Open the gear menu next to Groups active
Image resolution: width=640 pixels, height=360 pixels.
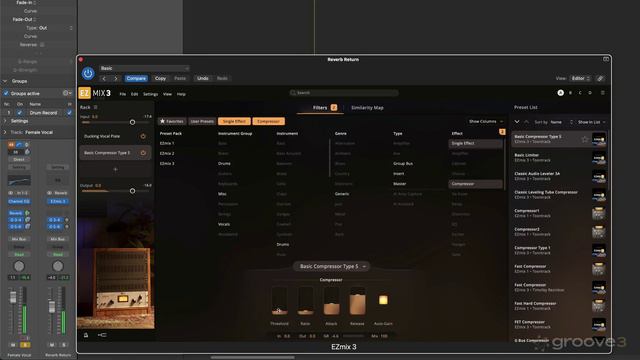[x=66, y=93]
